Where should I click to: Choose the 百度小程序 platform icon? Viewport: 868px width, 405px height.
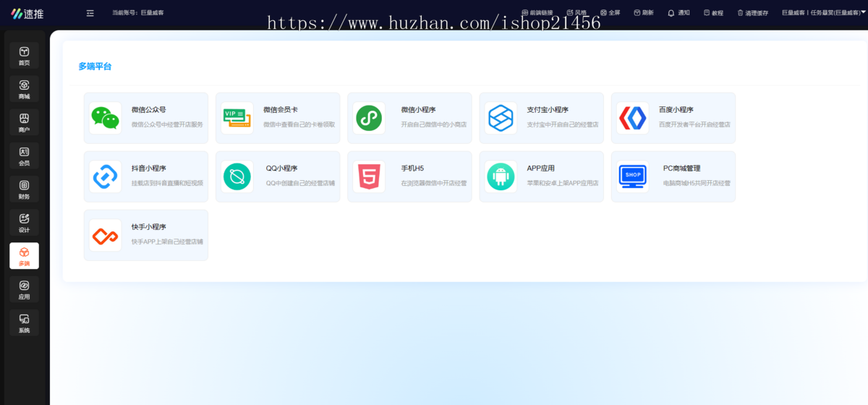click(633, 118)
